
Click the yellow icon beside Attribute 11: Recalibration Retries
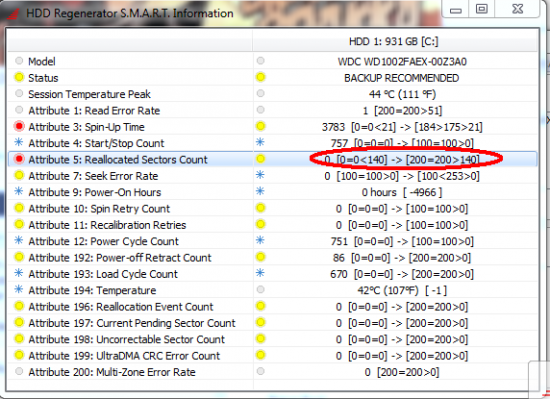[x=19, y=224]
